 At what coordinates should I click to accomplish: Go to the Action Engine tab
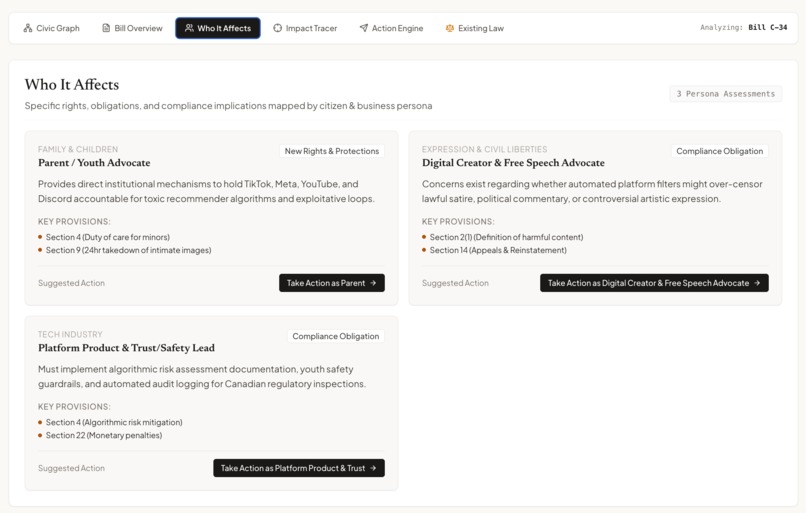click(391, 28)
